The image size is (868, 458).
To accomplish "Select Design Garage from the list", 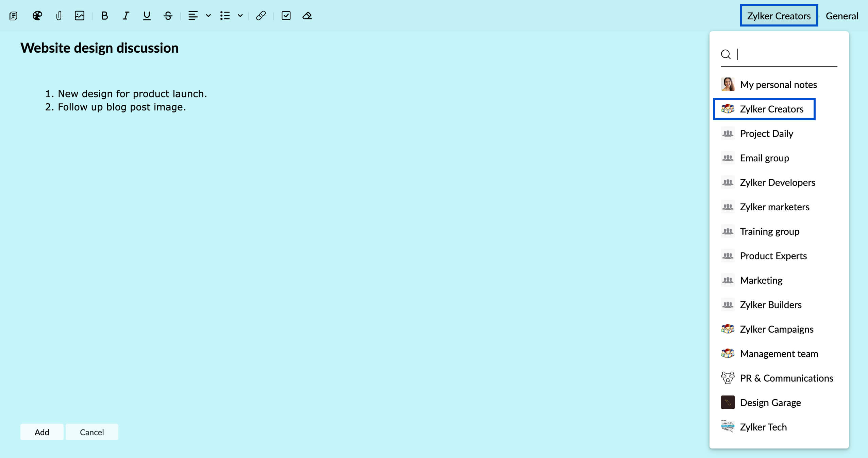I will click(771, 402).
